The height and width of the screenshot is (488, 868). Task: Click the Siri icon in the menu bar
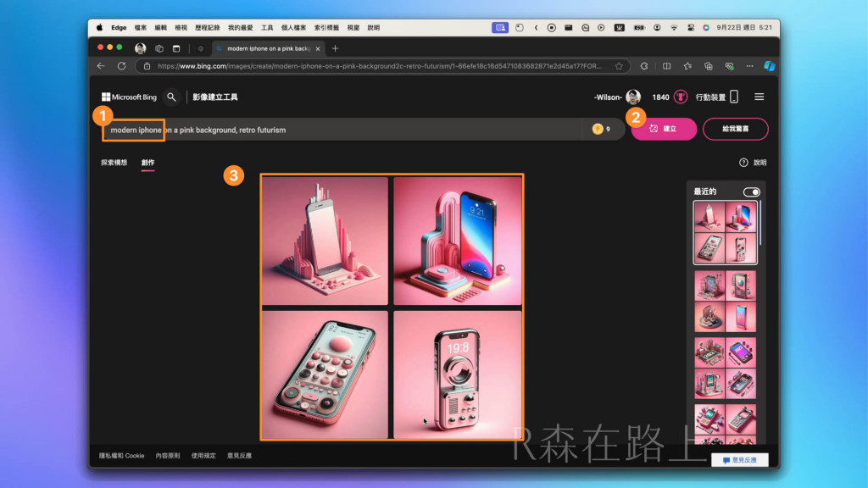706,27
